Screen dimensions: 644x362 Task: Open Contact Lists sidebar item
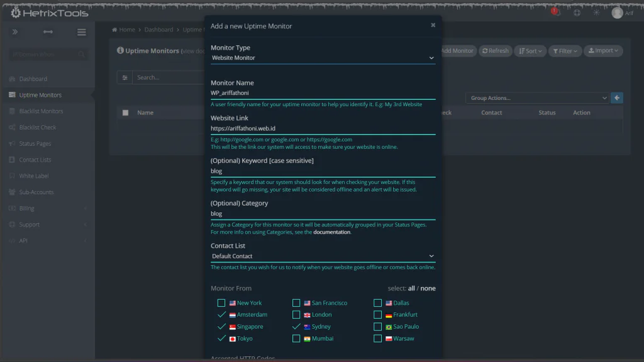pyautogui.click(x=35, y=160)
